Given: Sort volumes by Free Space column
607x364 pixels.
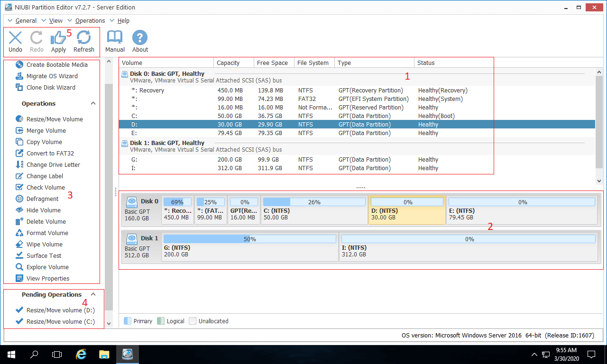Looking at the screenshot, I should pos(272,63).
